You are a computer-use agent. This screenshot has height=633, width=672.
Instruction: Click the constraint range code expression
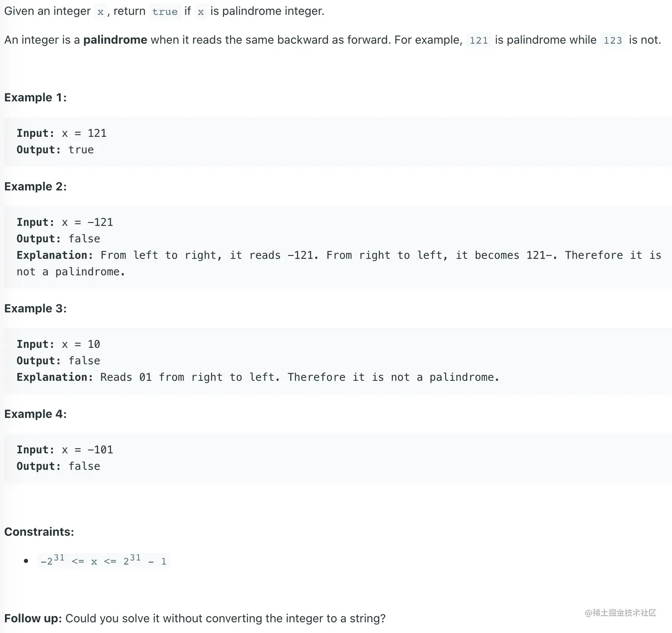104,561
